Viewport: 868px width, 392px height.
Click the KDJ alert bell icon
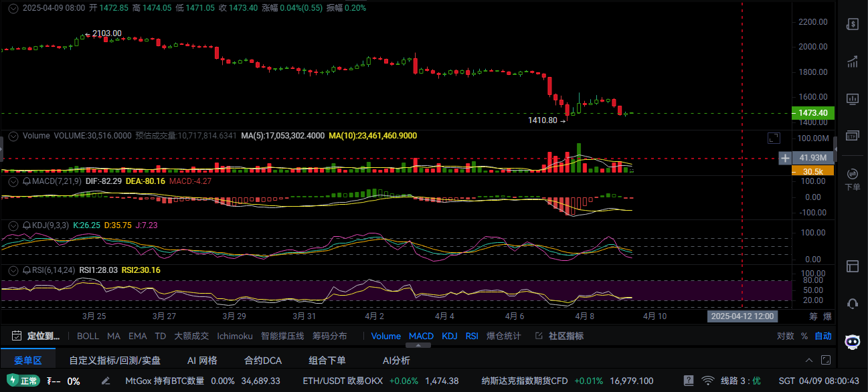pos(27,225)
